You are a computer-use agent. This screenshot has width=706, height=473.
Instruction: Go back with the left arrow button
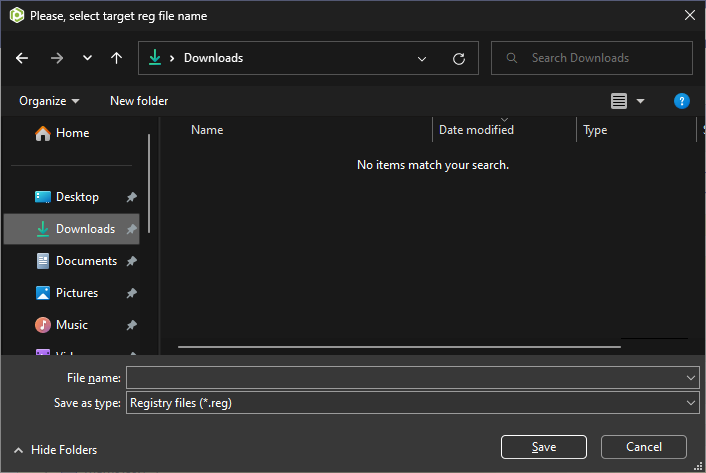[22, 58]
